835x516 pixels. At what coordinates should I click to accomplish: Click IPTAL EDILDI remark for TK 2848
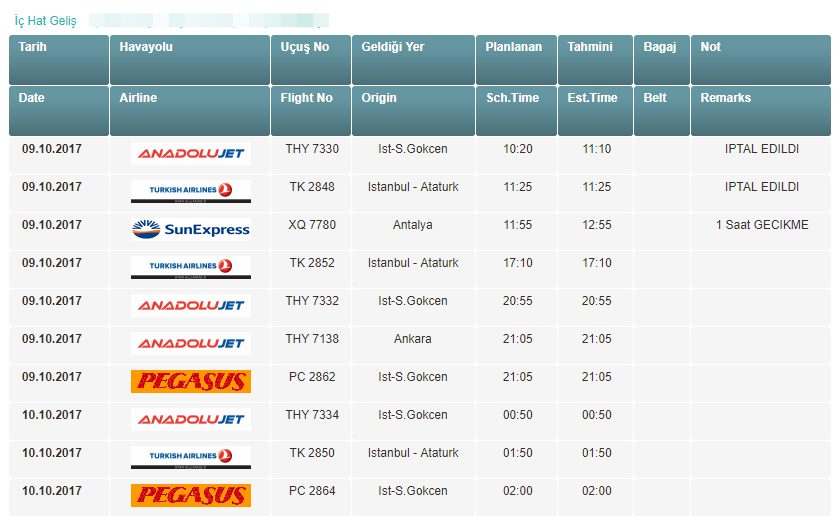coord(762,187)
